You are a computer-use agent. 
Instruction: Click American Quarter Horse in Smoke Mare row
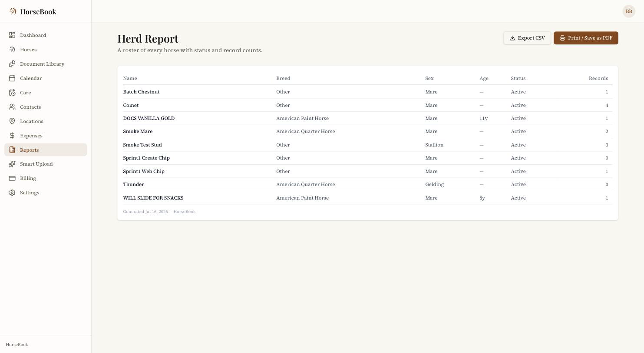(x=305, y=131)
